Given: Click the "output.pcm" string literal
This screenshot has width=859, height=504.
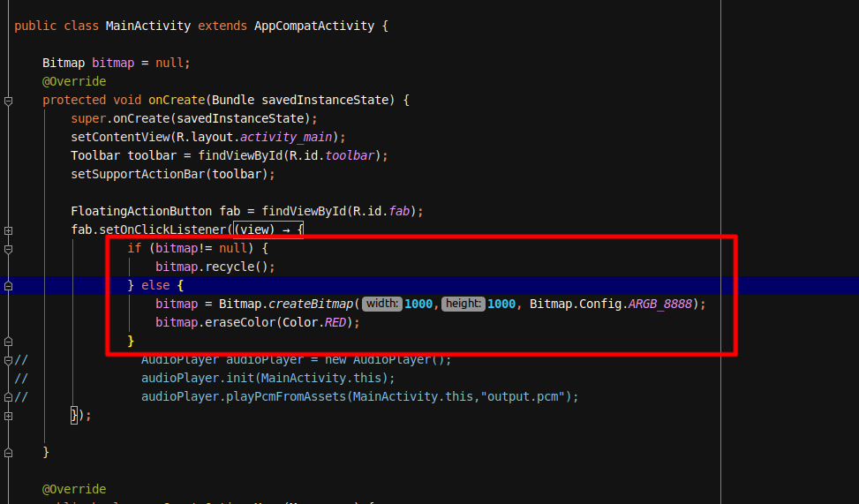Looking at the screenshot, I should click(x=523, y=396).
